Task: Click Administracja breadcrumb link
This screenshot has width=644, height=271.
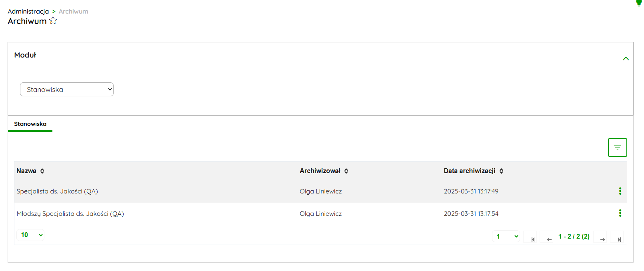Action: coord(28,11)
